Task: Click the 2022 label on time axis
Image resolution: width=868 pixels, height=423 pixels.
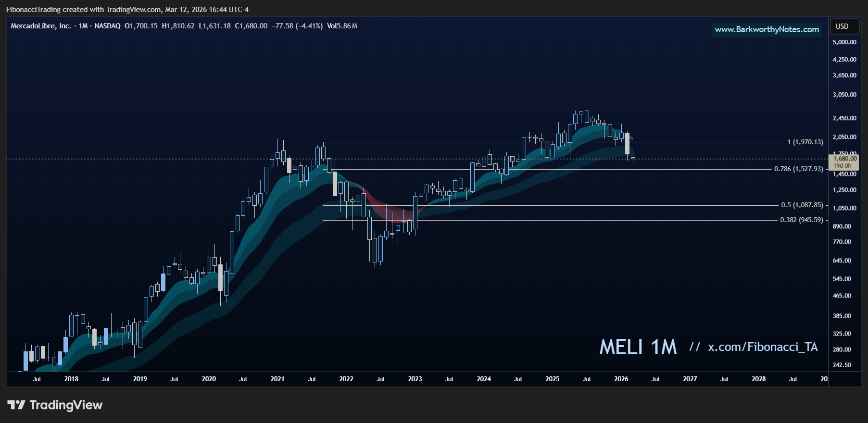Action: pyautogui.click(x=346, y=379)
